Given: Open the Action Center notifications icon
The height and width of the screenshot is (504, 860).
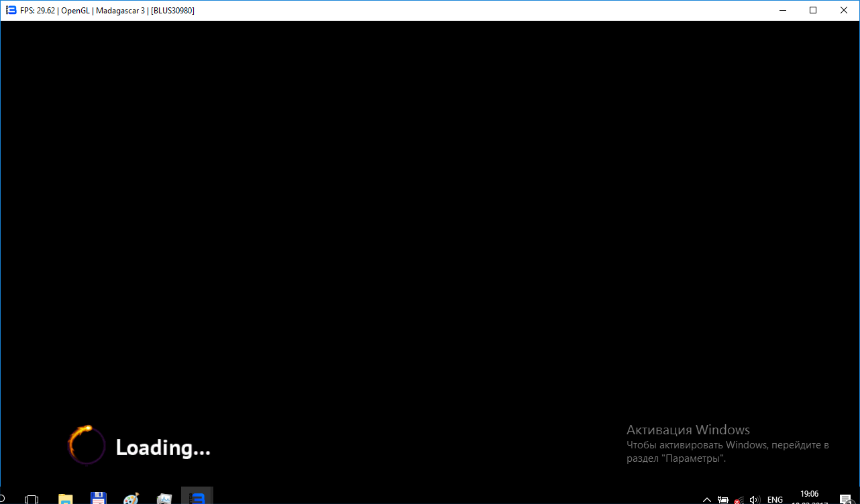Looking at the screenshot, I should 845,499.
